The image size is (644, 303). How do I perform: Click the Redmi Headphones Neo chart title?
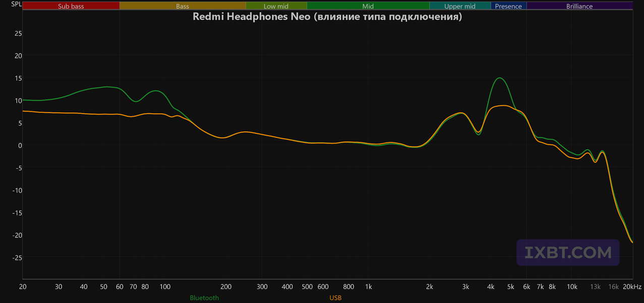327,17
